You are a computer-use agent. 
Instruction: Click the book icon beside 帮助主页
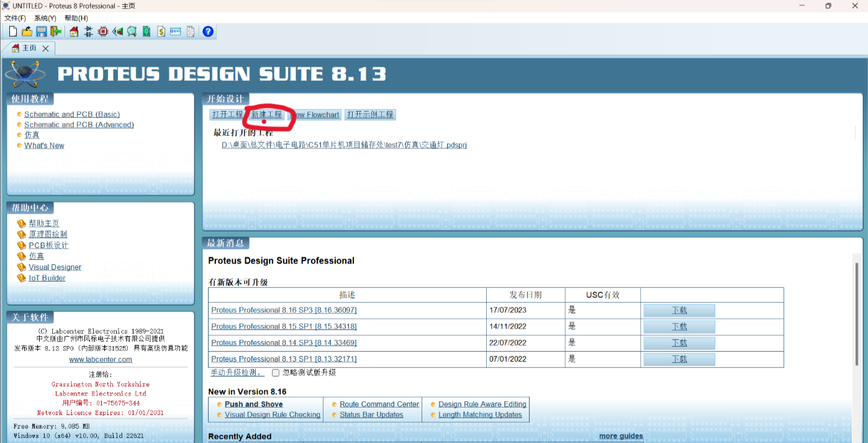(x=22, y=223)
